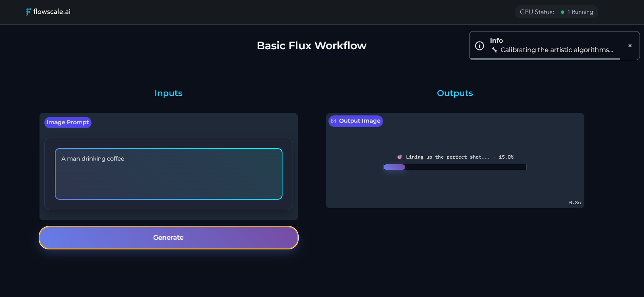The image size is (644, 297).
Task: Click the wrench icon in the notification
Action: pos(494,50)
